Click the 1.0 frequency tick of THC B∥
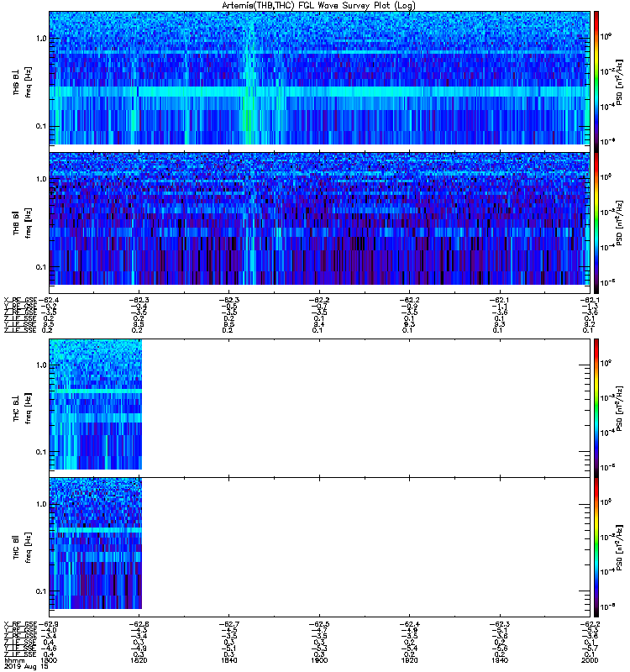Image resolution: width=630 pixels, height=672 pixels. click(x=41, y=504)
